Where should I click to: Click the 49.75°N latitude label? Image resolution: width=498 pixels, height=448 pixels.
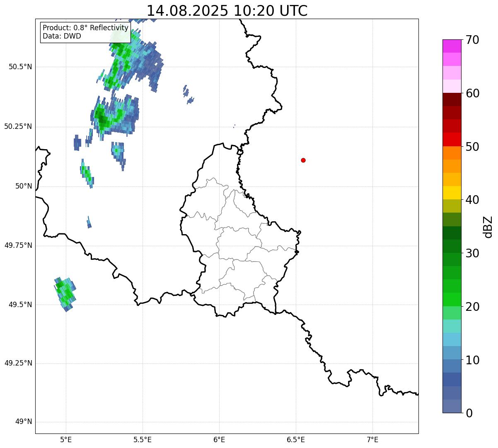pyautogui.click(x=18, y=245)
